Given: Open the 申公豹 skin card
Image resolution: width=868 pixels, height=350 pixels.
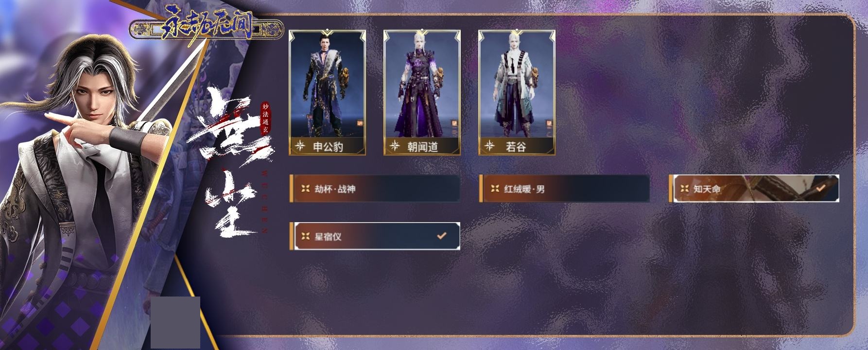Looking at the screenshot, I should (x=327, y=93).
